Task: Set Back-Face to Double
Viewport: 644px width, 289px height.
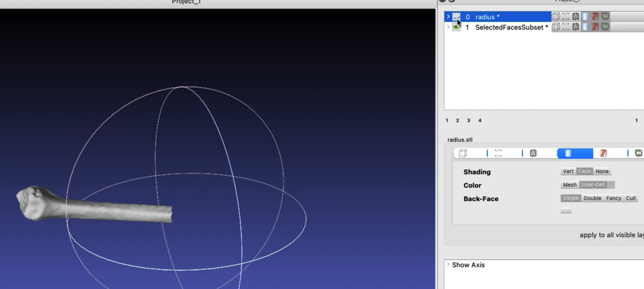Action: pyautogui.click(x=592, y=198)
